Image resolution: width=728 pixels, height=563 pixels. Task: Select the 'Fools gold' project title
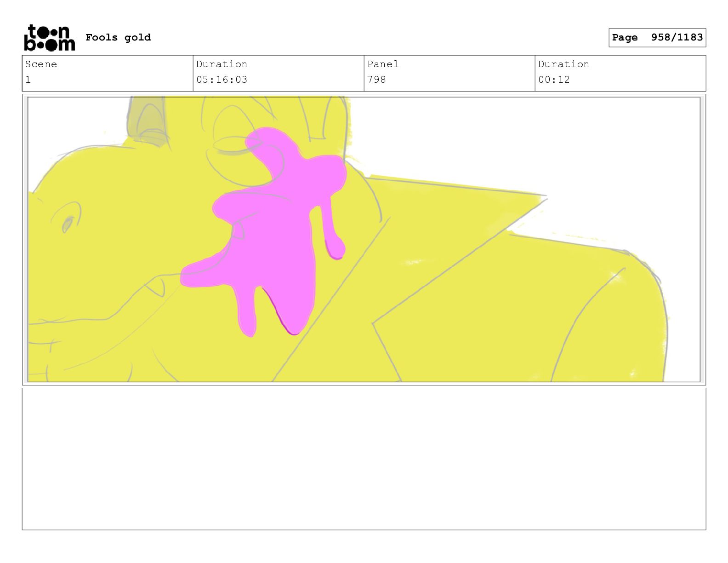[118, 37]
